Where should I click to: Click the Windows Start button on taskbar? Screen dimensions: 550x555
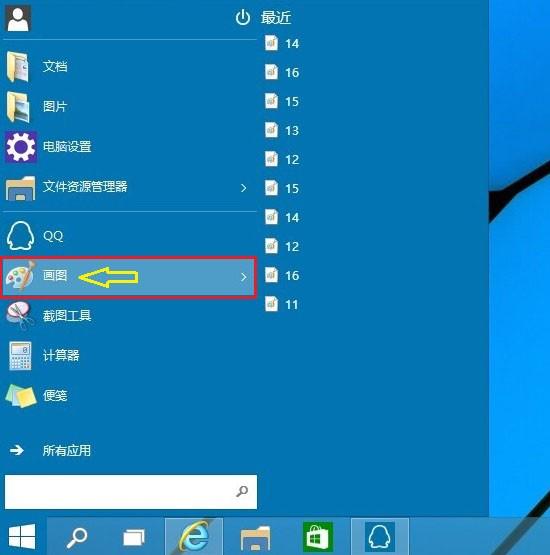coord(22,537)
